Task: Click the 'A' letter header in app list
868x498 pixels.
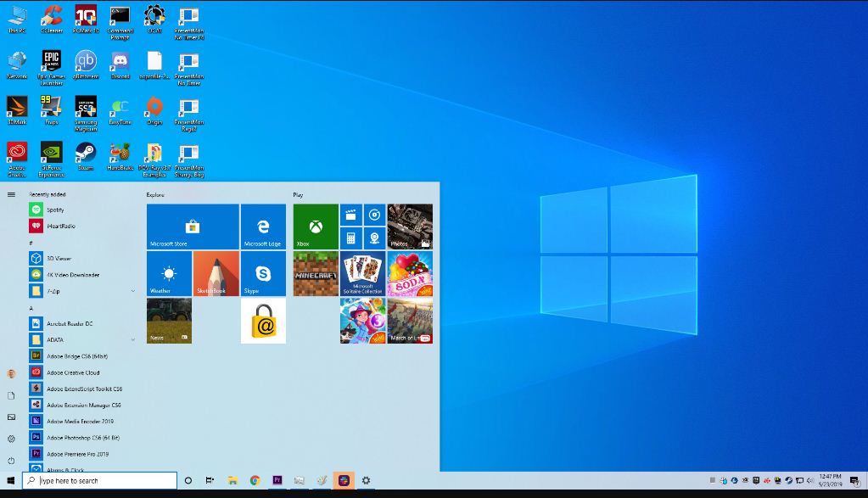Action: pyautogui.click(x=31, y=308)
